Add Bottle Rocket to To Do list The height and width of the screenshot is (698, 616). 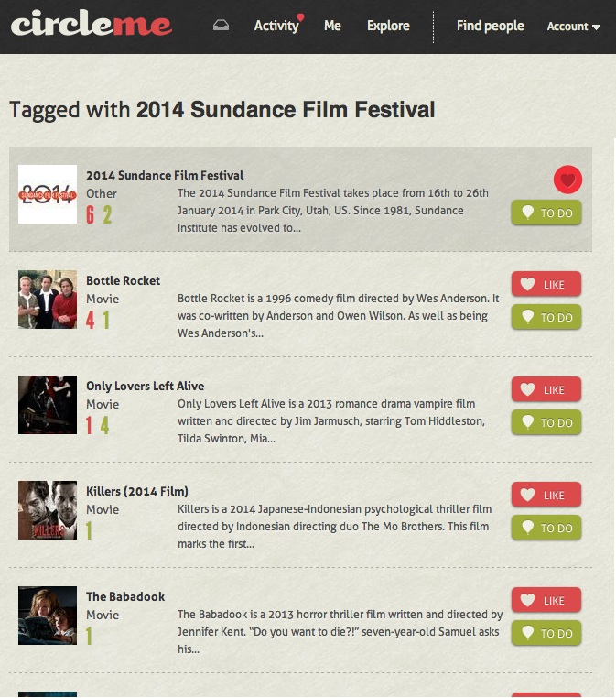tap(546, 318)
